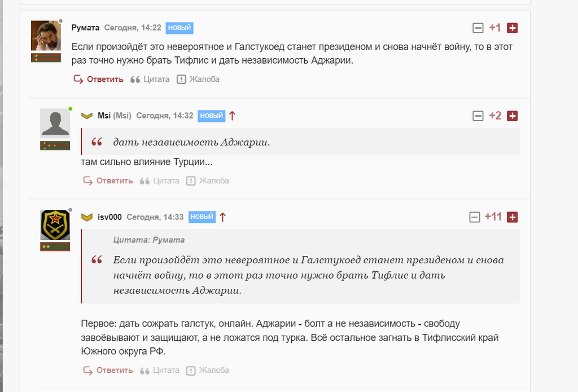Jump to parent comment from Msi's arrow
The width and height of the screenshot is (578, 392).
(x=232, y=116)
